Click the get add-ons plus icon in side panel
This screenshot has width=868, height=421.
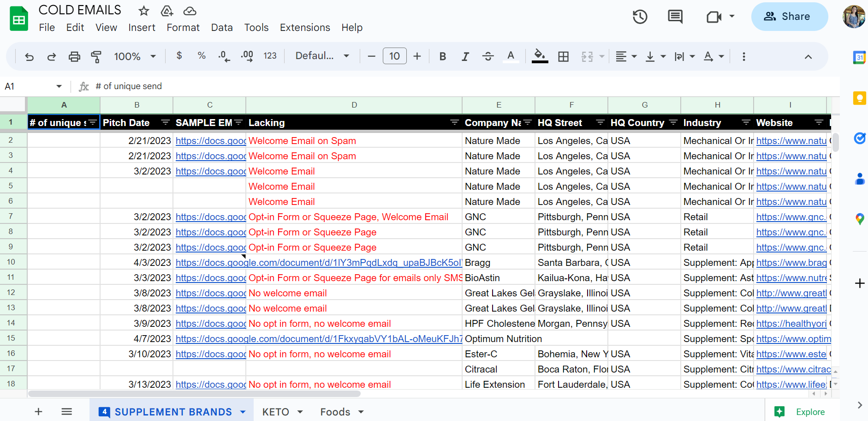pos(859,283)
